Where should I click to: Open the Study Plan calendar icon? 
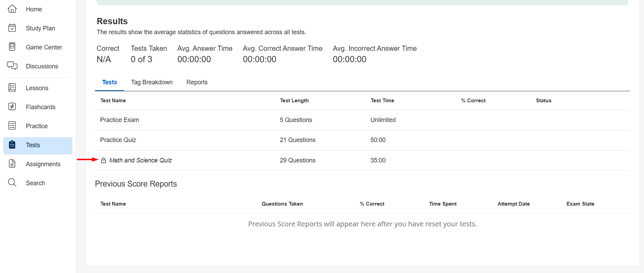(x=12, y=28)
